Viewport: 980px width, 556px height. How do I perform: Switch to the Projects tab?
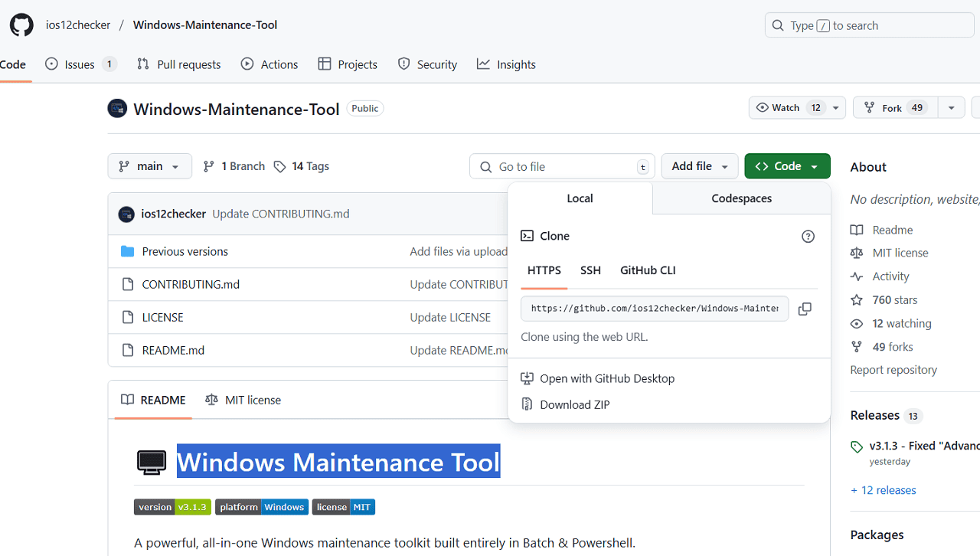click(348, 64)
